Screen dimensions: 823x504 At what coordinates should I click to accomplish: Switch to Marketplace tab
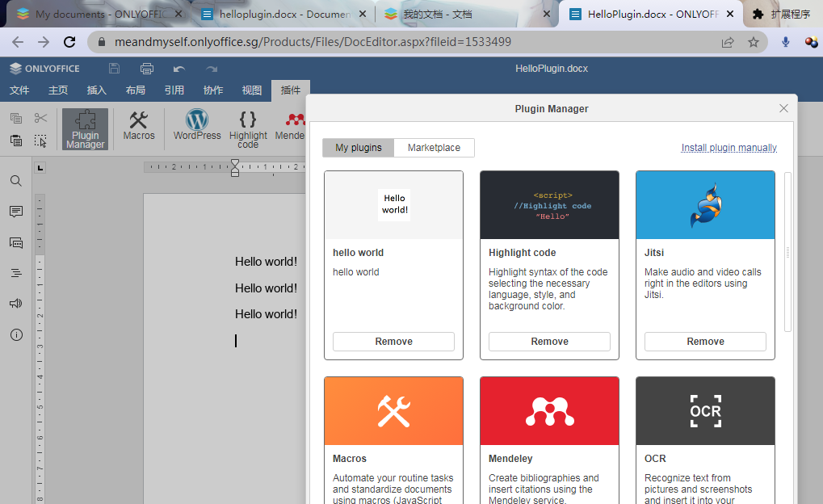click(434, 148)
